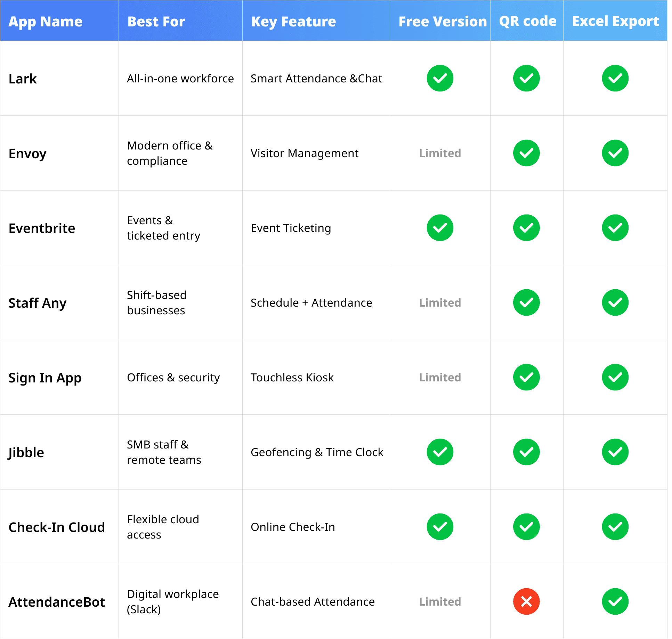
Task: Click the Key Feature column header
Action: pyautogui.click(x=293, y=21)
